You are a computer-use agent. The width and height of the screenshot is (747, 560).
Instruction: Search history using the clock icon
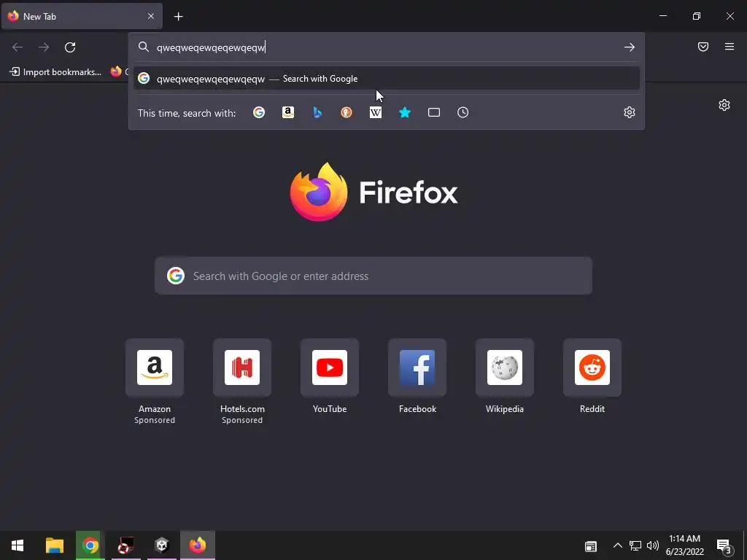click(x=462, y=112)
